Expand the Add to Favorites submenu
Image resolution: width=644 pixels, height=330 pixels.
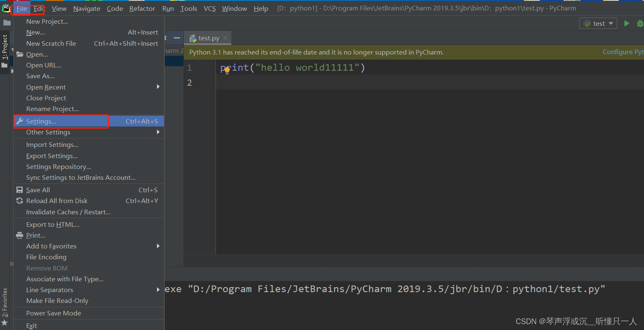coord(89,246)
